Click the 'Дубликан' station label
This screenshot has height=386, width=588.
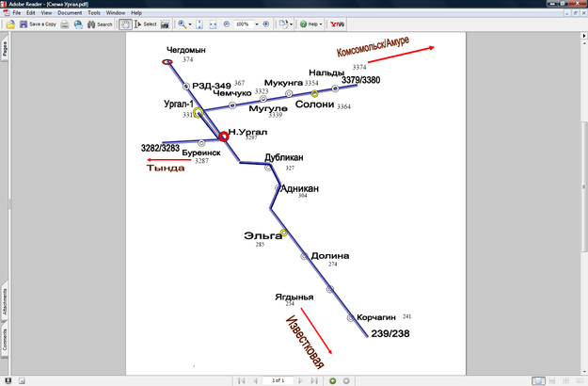(x=284, y=157)
